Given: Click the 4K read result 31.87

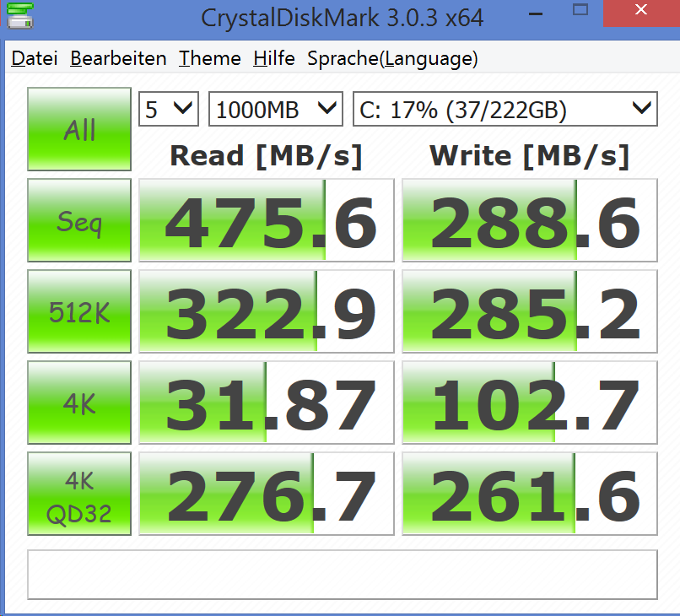Looking at the screenshot, I should pyautogui.click(x=267, y=403).
